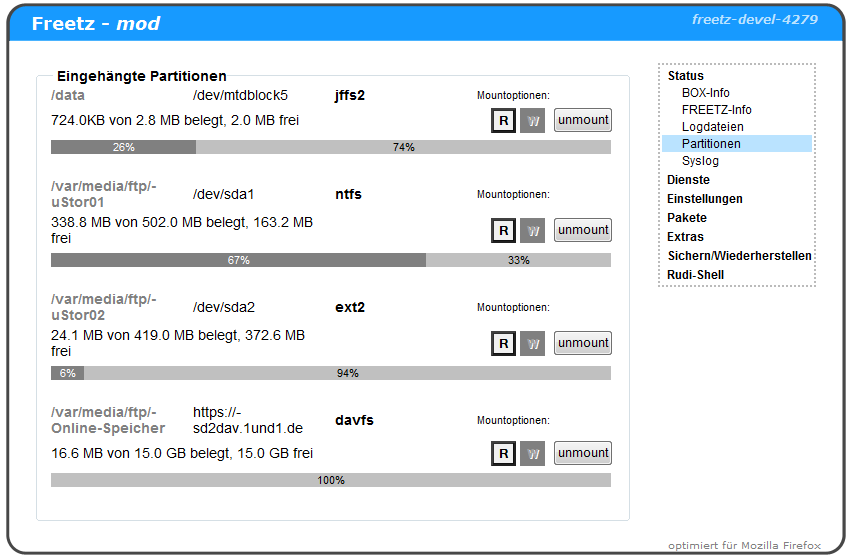
Task: Click the R icon for ext2 uStor02
Action: coord(504,343)
